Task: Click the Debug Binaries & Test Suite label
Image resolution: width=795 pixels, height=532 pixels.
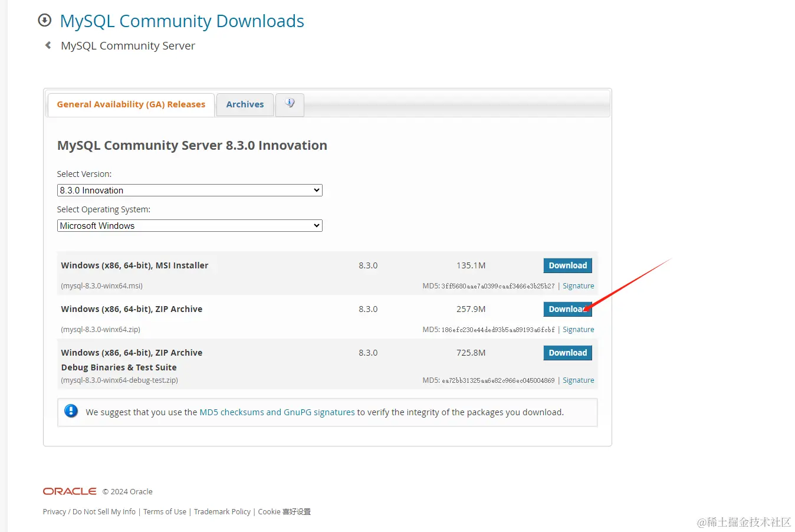Action: pos(119,367)
